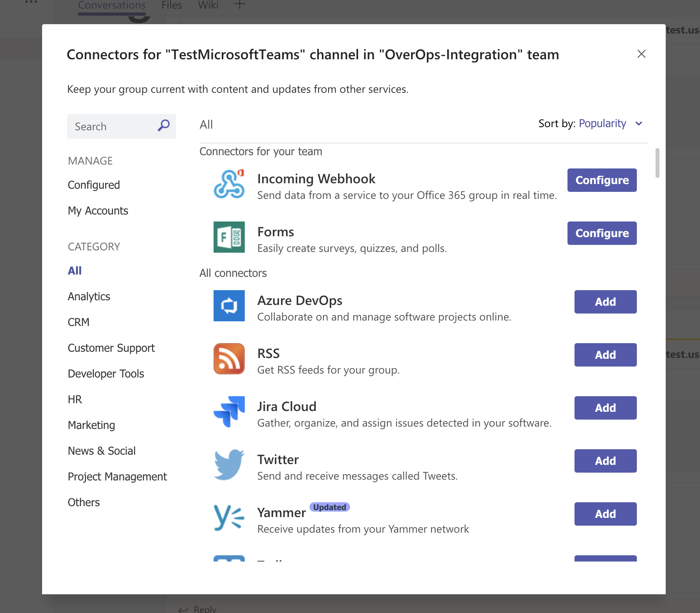700x613 pixels.
Task: Filter by Project Management category
Action: coord(117,477)
